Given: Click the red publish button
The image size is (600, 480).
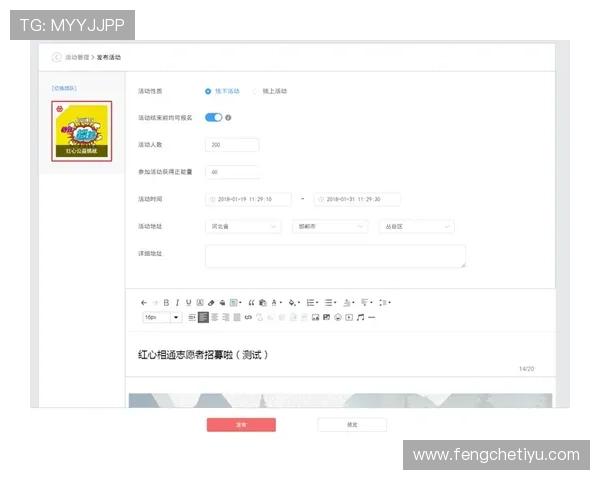Looking at the screenshot, I should (241, 425).
